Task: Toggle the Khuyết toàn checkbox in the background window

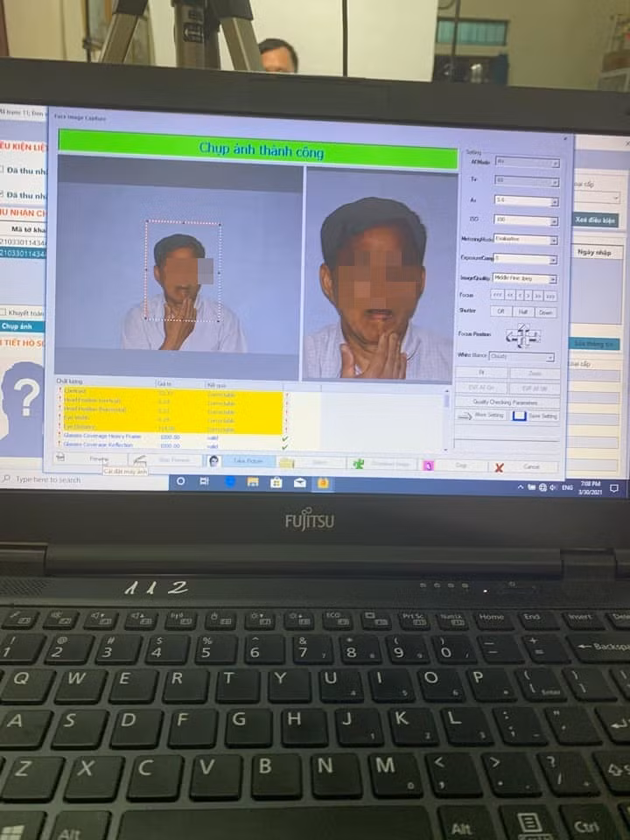Action: pos(3,311)
